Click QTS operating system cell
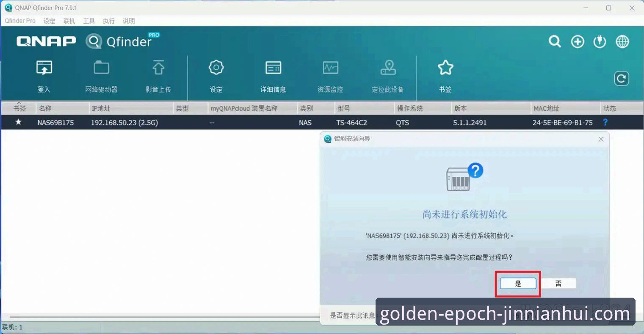This screenshot has width=644, height=334. pos(402,123)
